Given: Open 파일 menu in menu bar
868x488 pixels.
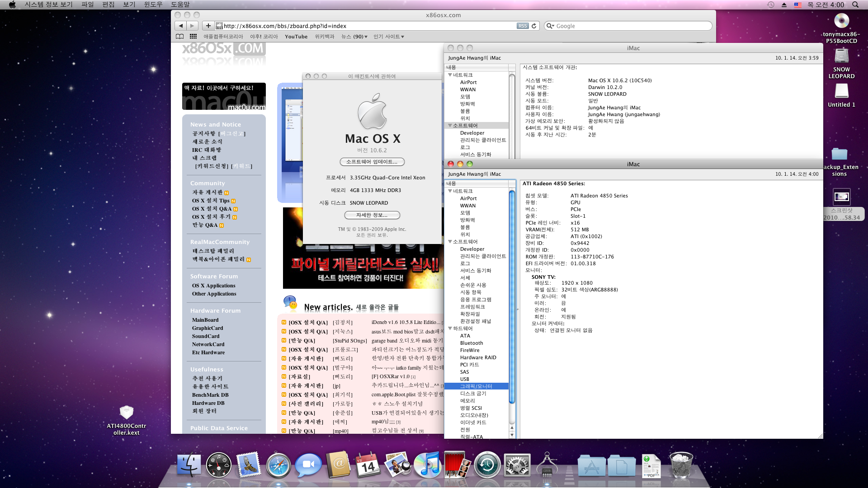Looking at the screenshot, I should click(x=87, y=5).
